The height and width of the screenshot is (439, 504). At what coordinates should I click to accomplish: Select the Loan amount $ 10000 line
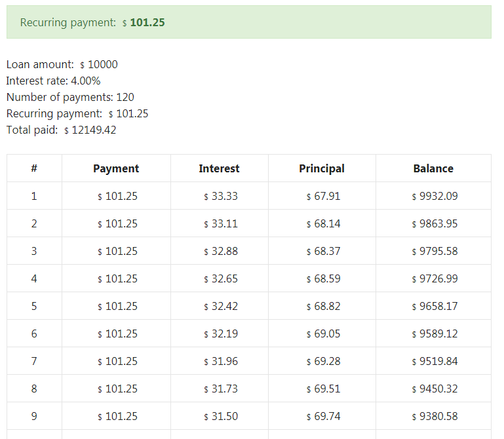click(x=62, y=65)
